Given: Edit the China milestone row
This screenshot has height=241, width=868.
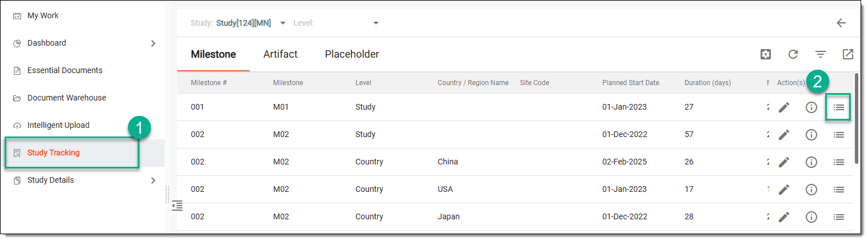Looking at the screenshot, I should [784, 162].
